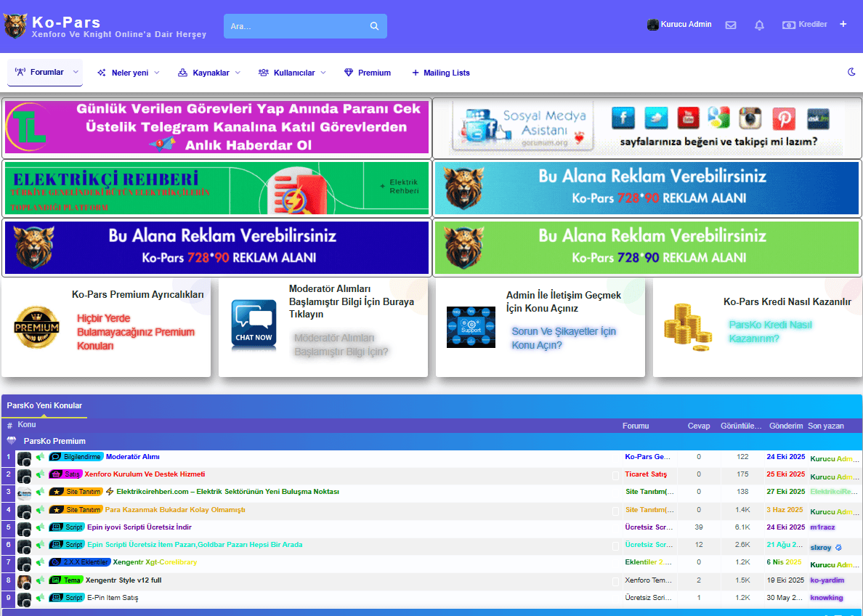Click the megaphone icon on Moderatör Alımı row
The height and width of the screenshot is (616, 863).
(40, 457)
